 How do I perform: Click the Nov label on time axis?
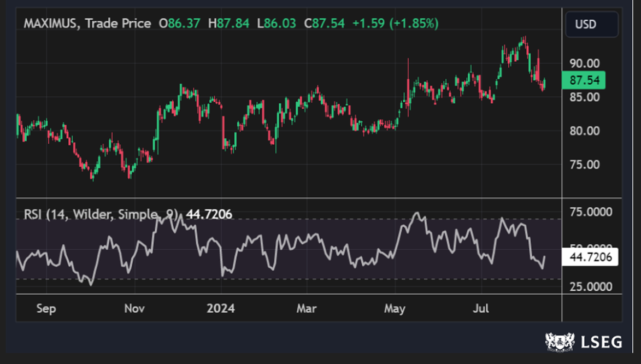pos(134,309)
